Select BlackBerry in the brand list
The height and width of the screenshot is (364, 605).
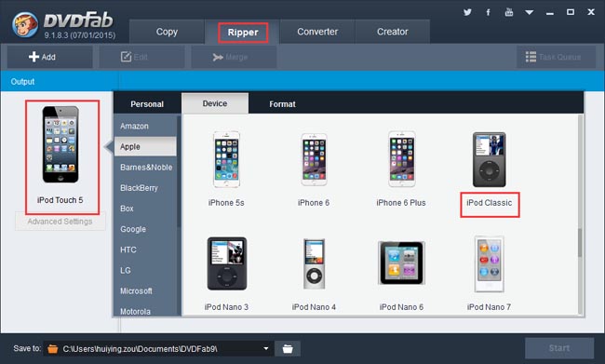[x=145, y=188]
